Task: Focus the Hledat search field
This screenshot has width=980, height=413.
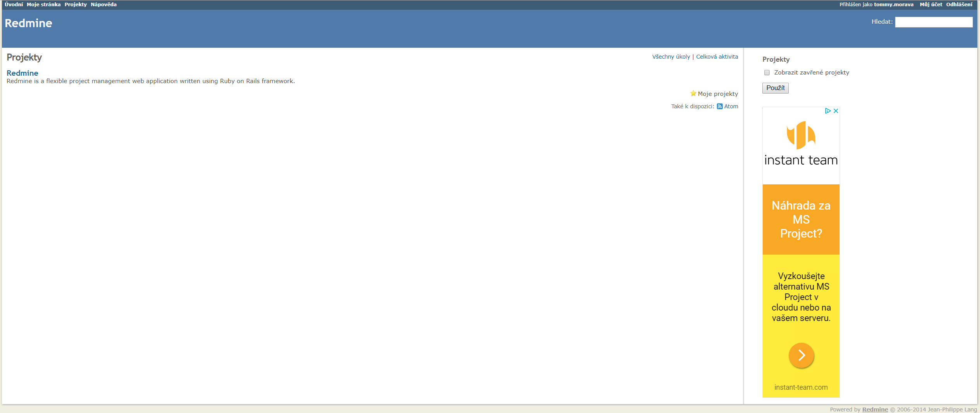Action: (934, 22)
